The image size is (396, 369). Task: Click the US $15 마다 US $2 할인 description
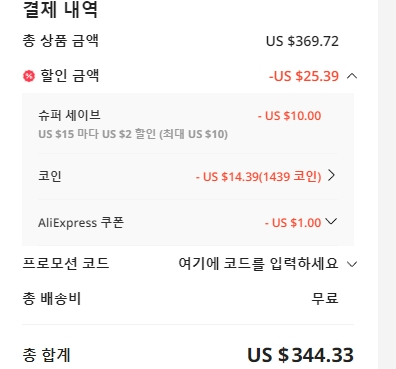pos(133,134)
